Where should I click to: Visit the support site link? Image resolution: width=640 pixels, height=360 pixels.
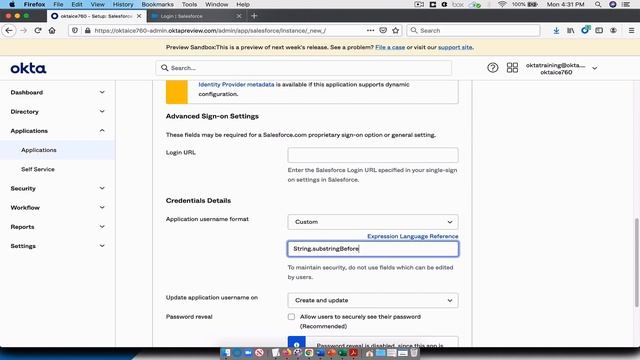[x=455, y=47]
